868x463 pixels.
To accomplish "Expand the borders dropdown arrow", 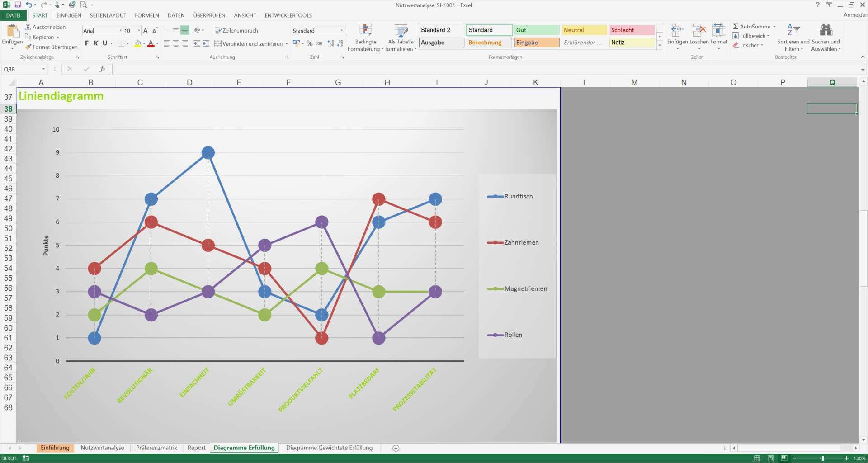I will click(128, 43).
